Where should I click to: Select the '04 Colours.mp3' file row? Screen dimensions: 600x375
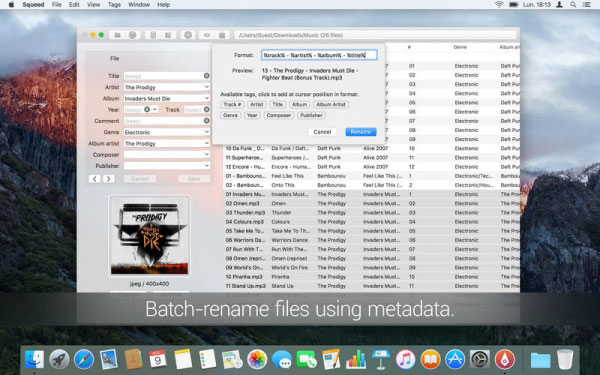(371, 222)
